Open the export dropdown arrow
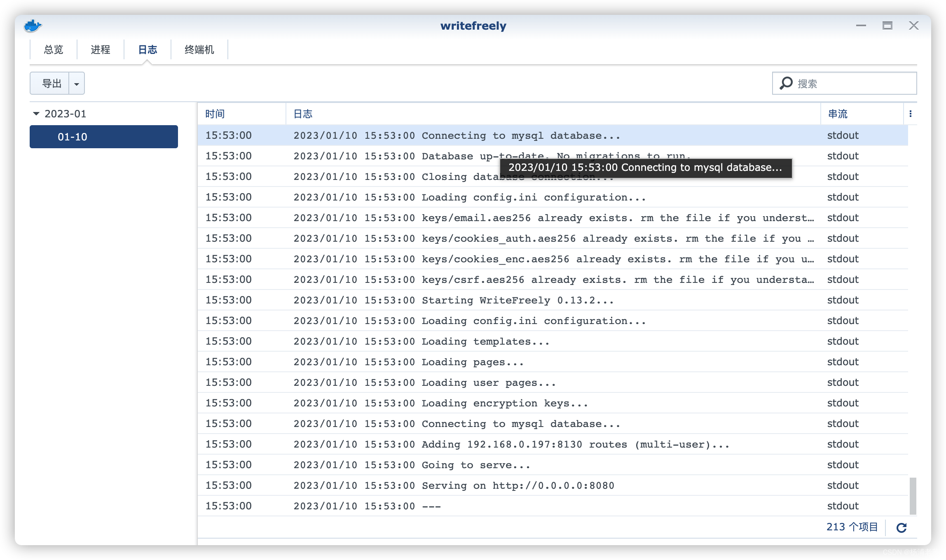This screenshot has width=946, height=560. [x=77, y=84]
